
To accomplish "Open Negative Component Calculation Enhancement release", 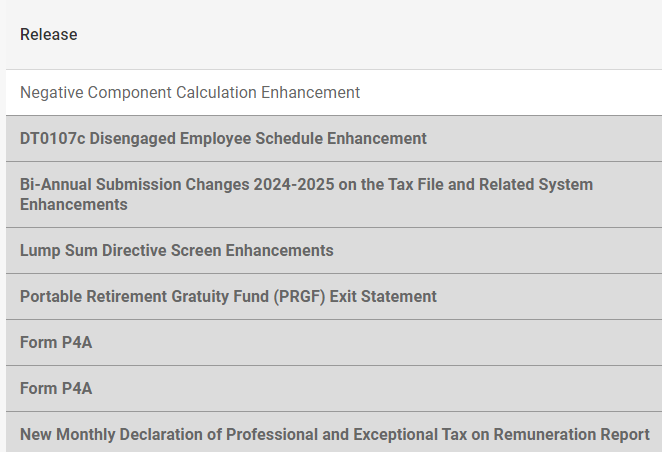I will point(190,92).
